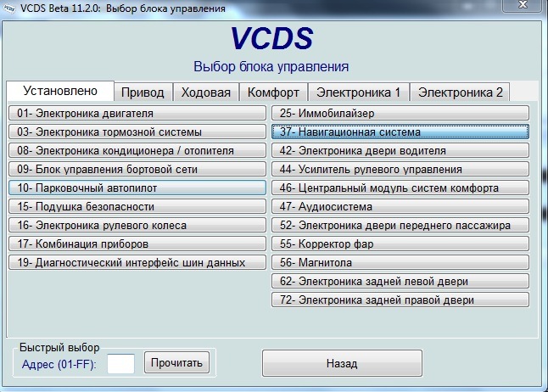Click the Прочитать button
Viewport: 548px width, 392px height.
pos(176,362)
